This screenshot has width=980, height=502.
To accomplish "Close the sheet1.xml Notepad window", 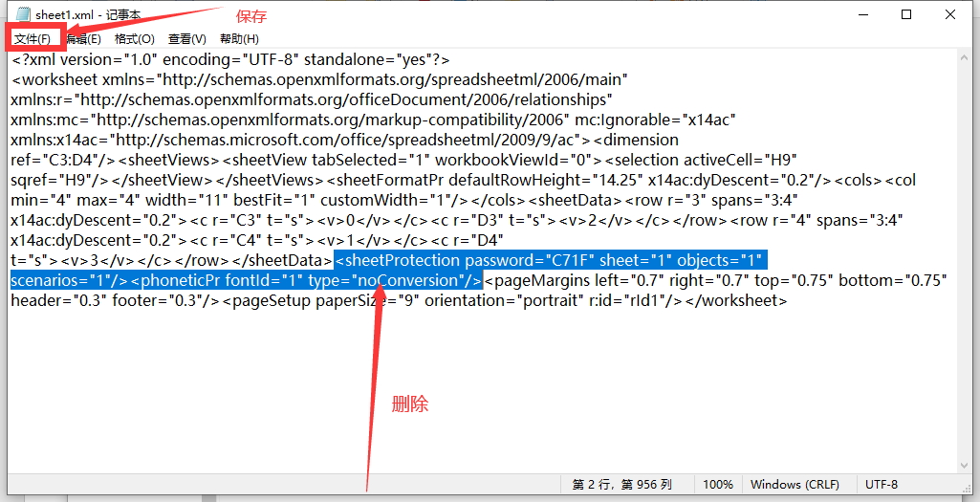I will tap(950, 14).
